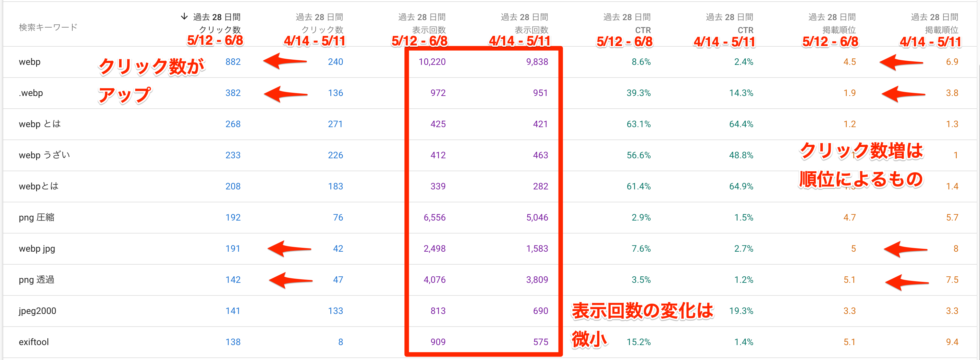Sort by current-period 表示回数 column header
Viewport: 980px width, 360px height.
(x=422, y=24)
